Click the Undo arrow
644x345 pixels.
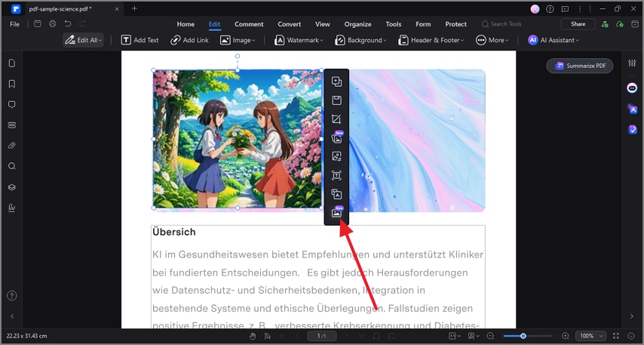coord(68,24)
